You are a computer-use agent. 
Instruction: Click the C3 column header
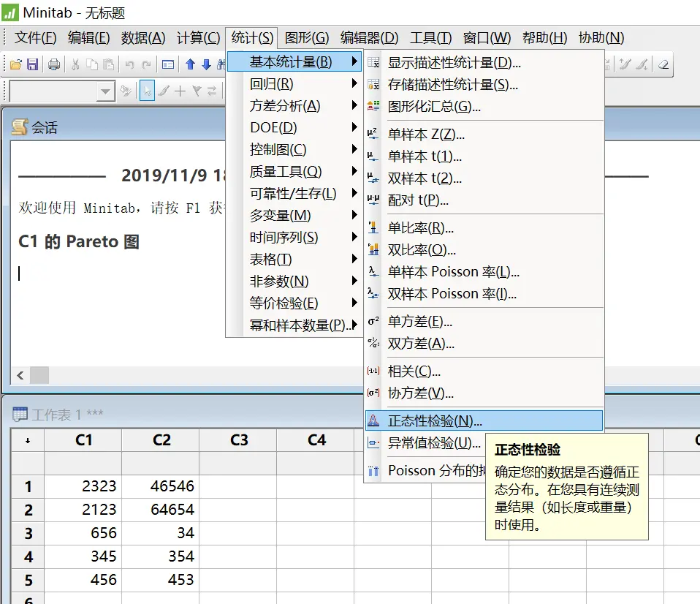(x=238, y=440)
